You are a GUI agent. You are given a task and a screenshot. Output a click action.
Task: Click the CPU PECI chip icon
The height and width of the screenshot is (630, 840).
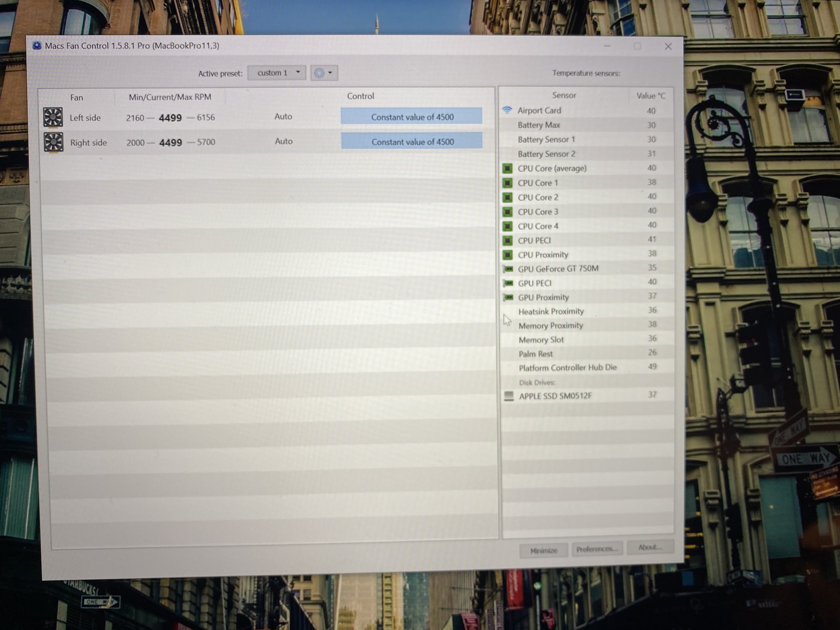pyautogui.click(x=507, y=241)
